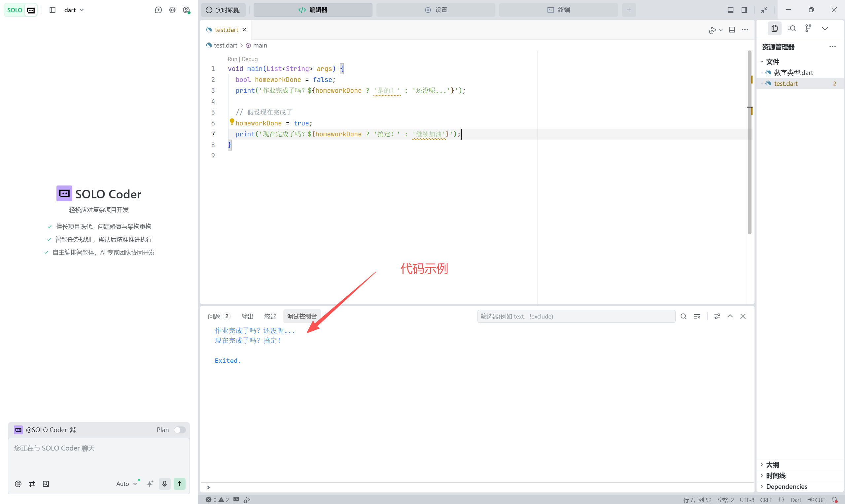Click the Run code lens link

[232, 59]
